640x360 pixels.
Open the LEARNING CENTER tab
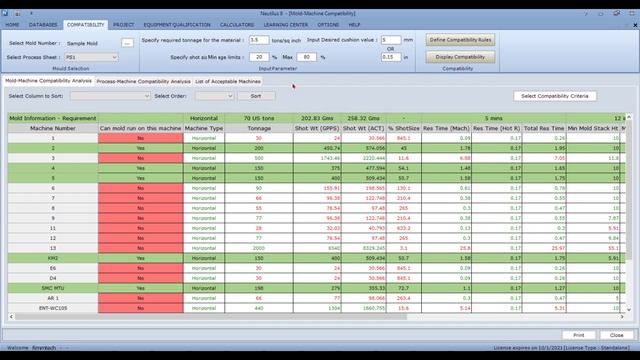[286, 25]
